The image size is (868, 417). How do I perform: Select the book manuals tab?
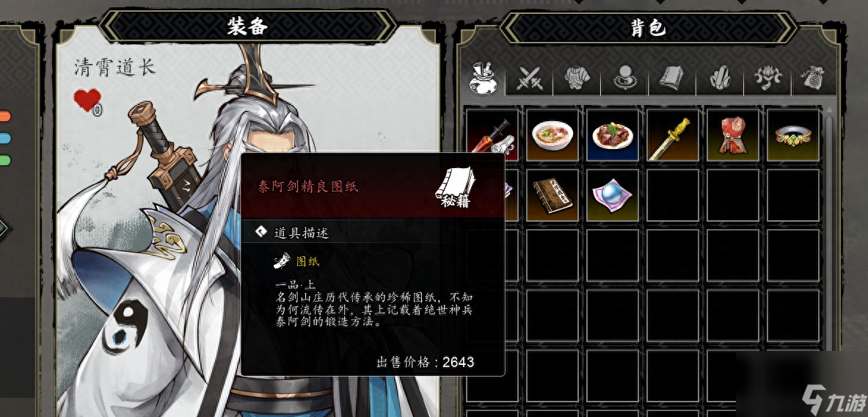pyautogui.click(x=671, y=79)
